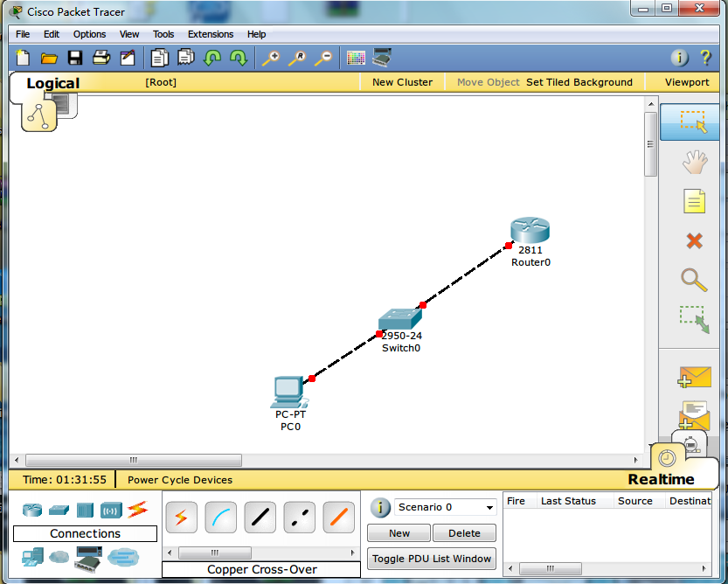Select the End Devices category

pyautogui.click(x=32, y=557)
